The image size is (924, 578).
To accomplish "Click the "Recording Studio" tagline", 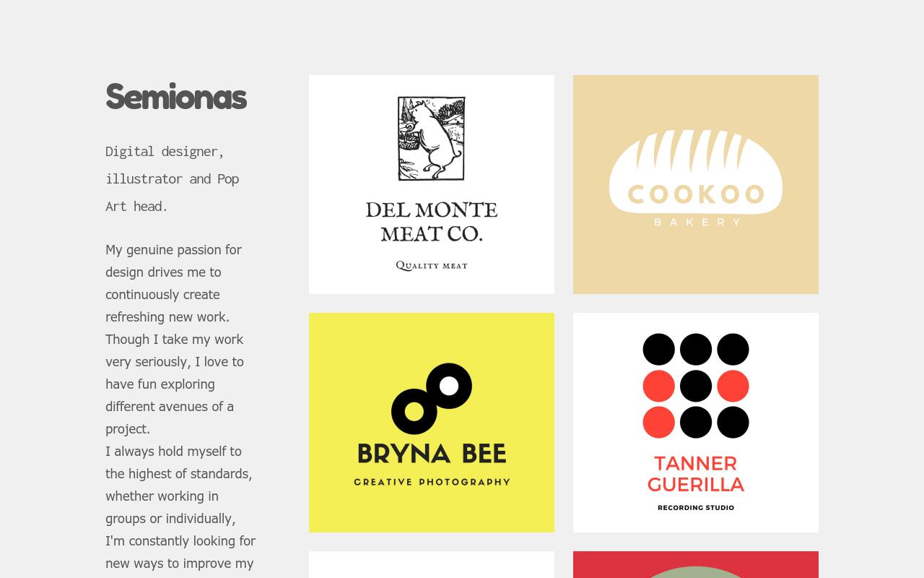I will [x=696, y=508].
